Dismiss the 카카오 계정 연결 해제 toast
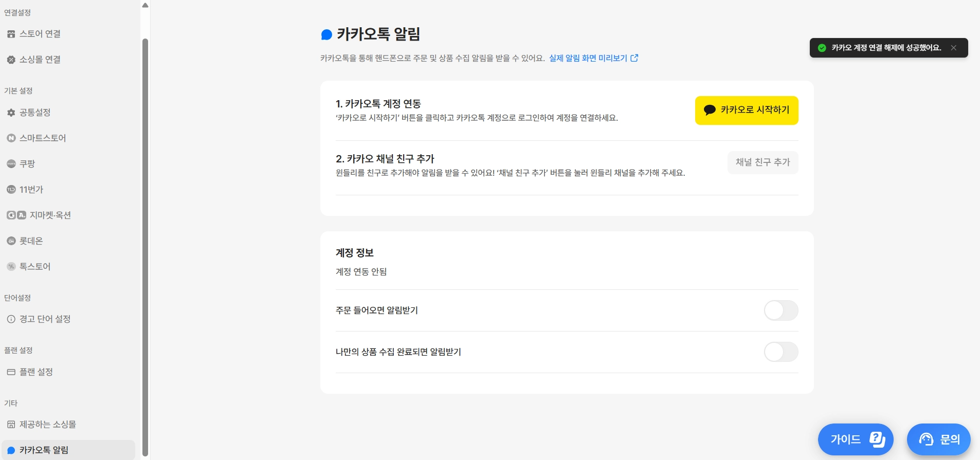The height and width of the screenshot is (460, 980). [x=954, y=48]
